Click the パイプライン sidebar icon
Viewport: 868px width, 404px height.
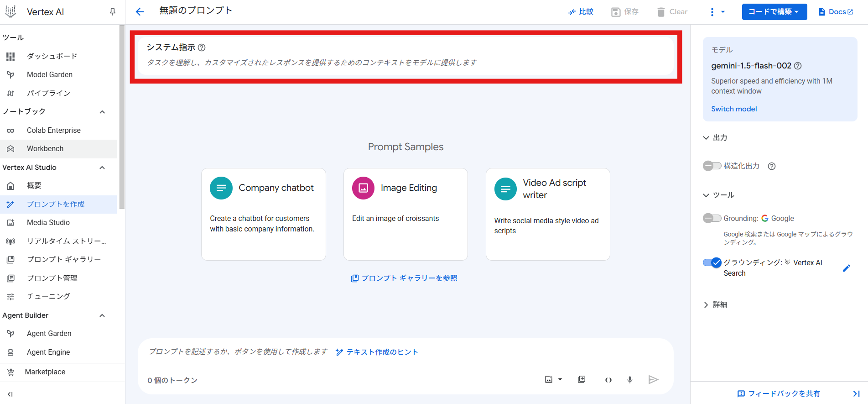point(10,93)
